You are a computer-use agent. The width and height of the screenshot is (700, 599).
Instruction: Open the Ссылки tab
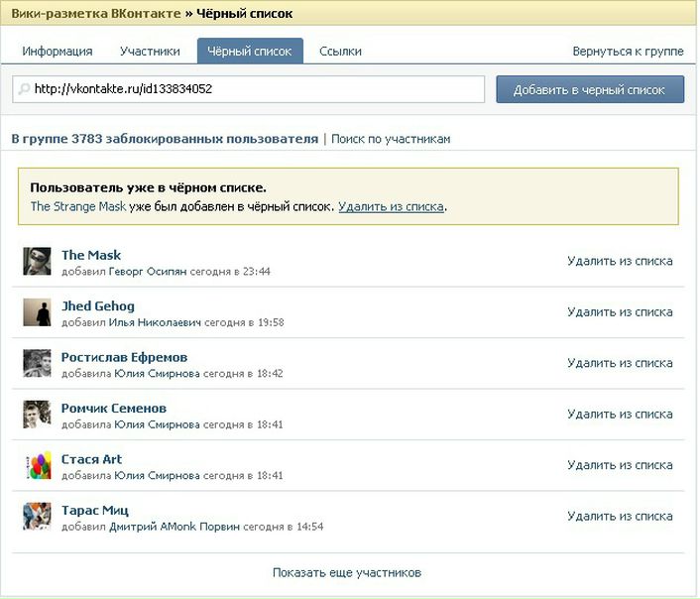click(340, 52)
